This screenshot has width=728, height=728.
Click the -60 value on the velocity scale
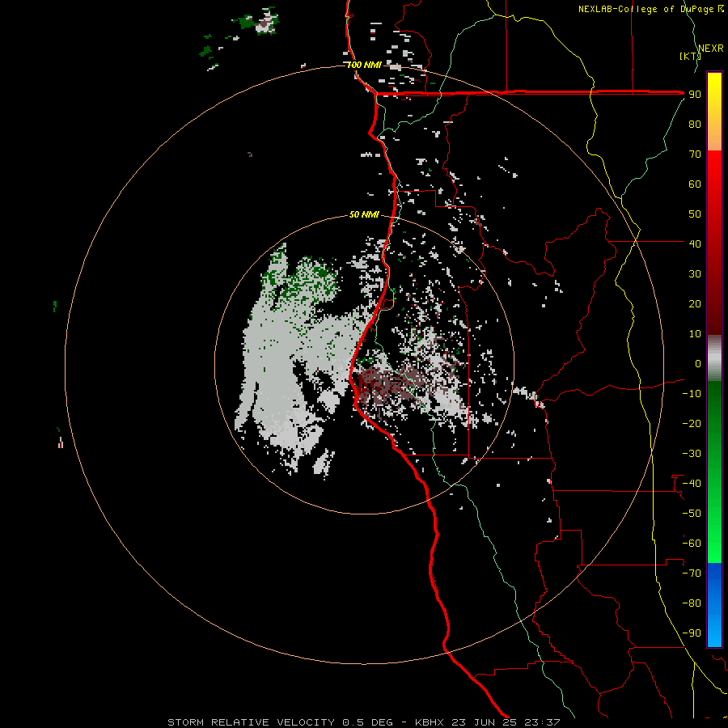(x=692, y=544)
